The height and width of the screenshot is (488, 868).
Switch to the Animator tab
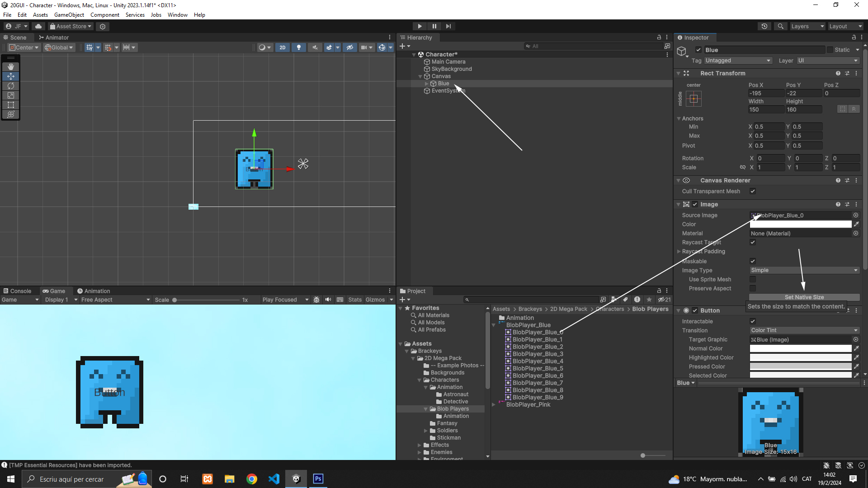click(x=54, y=38)
